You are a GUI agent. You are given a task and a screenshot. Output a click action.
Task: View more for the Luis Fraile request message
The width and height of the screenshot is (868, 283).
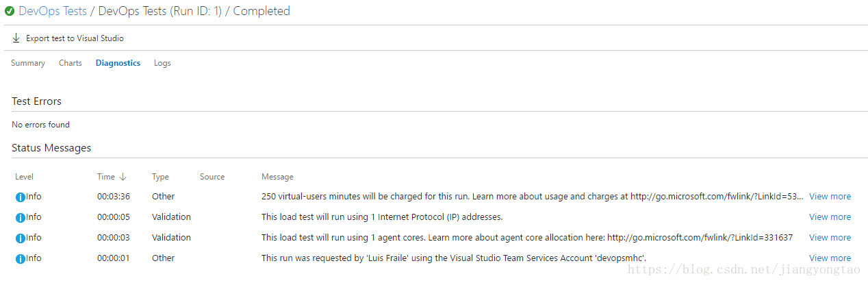(x=830, y=258)
